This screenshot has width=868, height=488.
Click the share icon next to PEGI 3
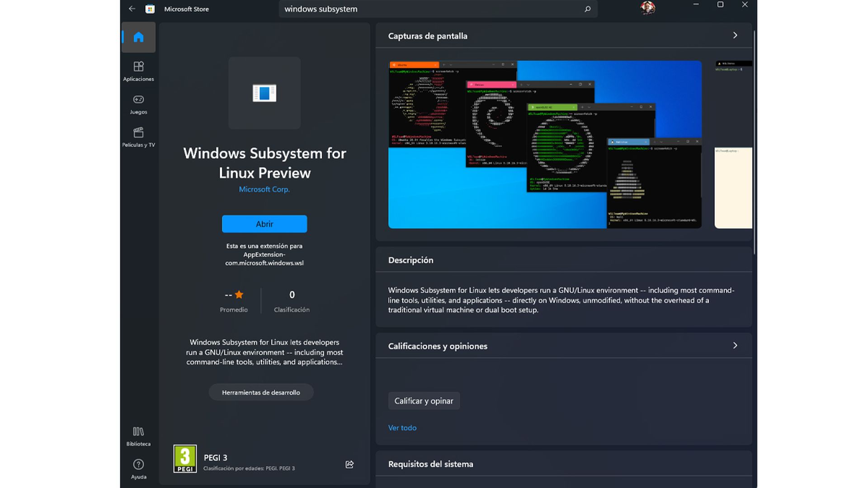(x=349, y=465)
